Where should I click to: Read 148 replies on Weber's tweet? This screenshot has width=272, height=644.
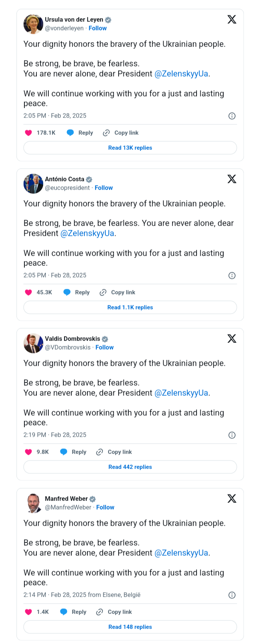130,627
